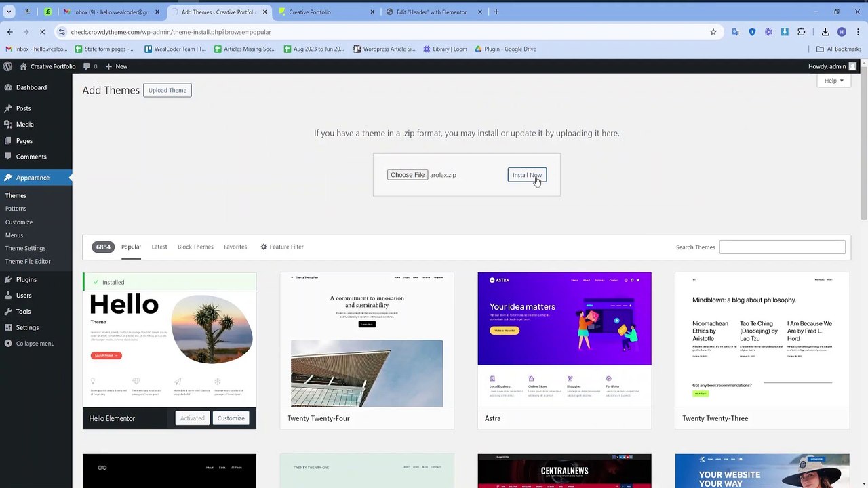Stop the page from loading

42,32
